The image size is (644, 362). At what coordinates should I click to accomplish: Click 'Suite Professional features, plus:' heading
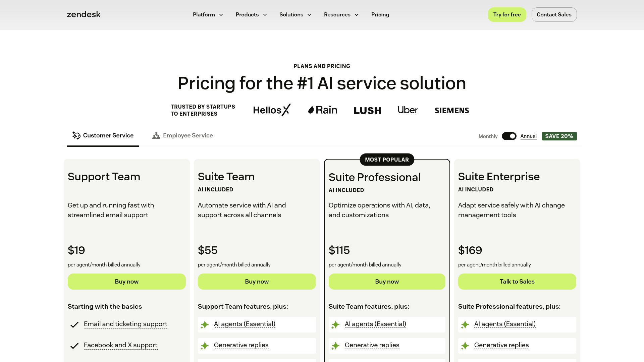[509, 306]
